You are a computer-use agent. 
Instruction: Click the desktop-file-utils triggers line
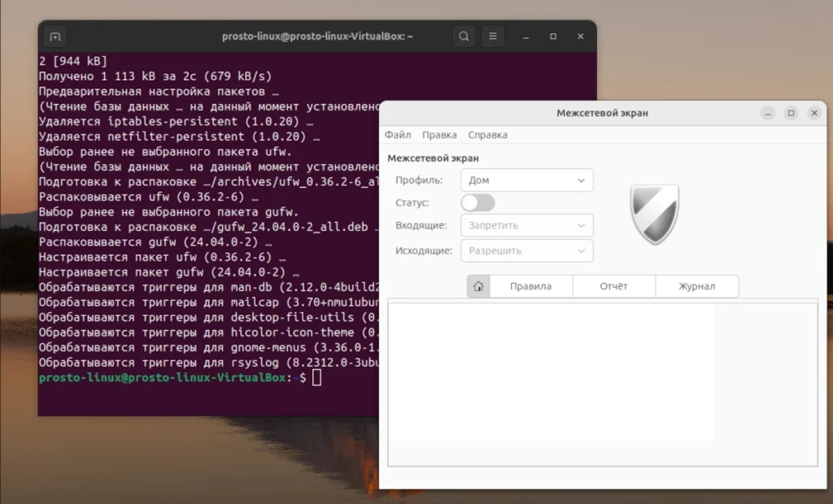209,317
